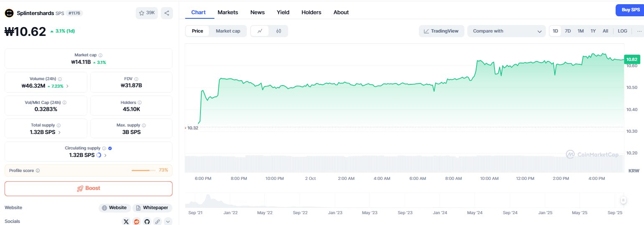644x225 pixels.
Task: Switch to the Markets tab
Action: click(228, 13)
